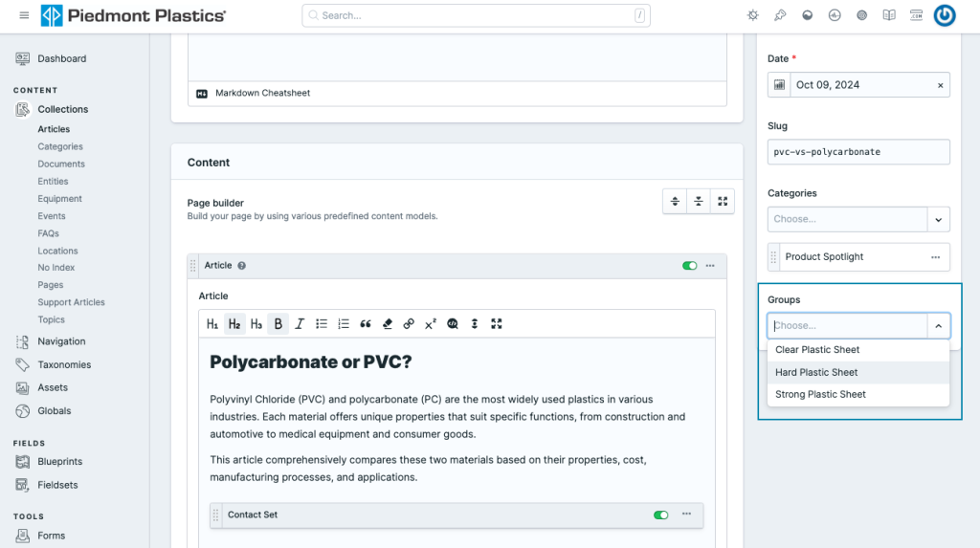980x548 pixels.
Task: Click the .com site icon in header
Action: pos(916,15)
